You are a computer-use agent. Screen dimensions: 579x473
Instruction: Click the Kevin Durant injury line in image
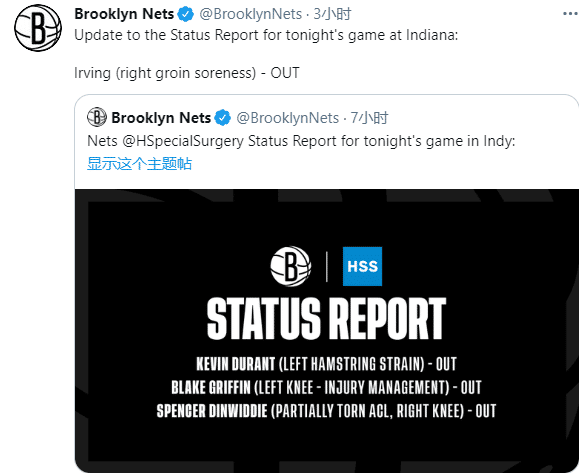(x=326, y=364)
